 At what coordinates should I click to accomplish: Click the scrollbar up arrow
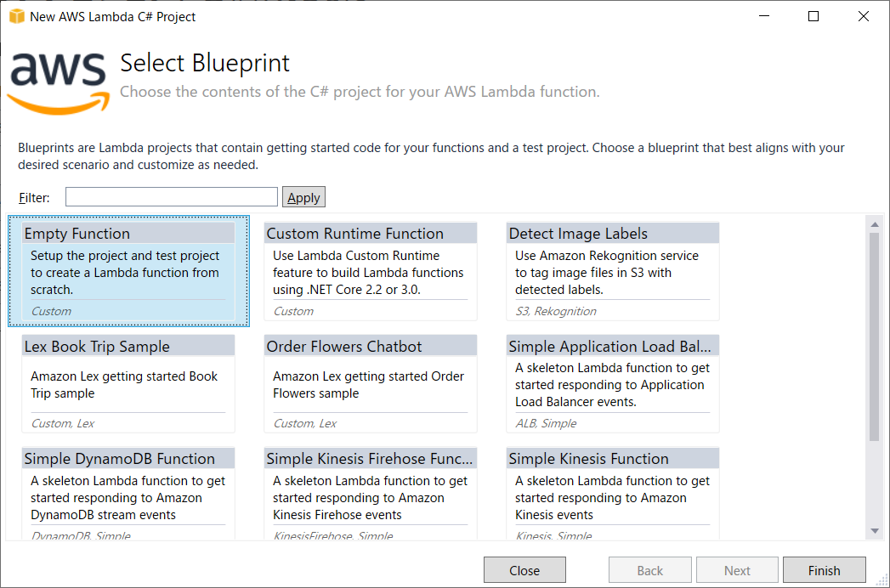(875, 225)
